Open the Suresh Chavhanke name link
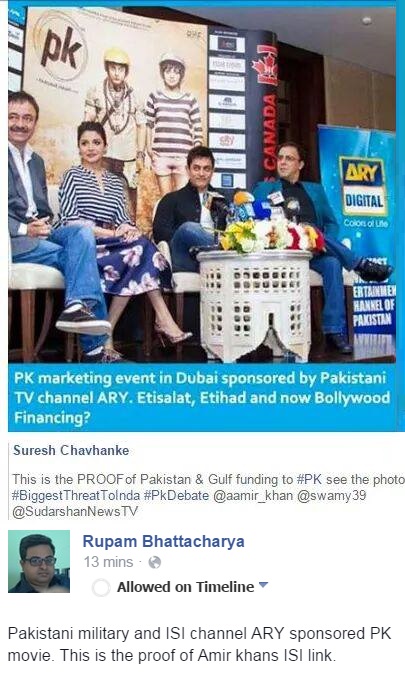 point(71,451)
